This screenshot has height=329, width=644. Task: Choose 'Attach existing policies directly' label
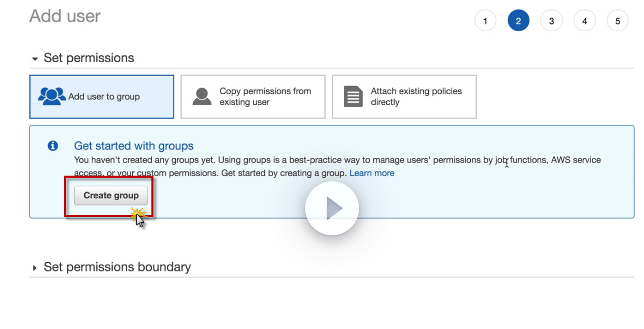click(416, 97)
